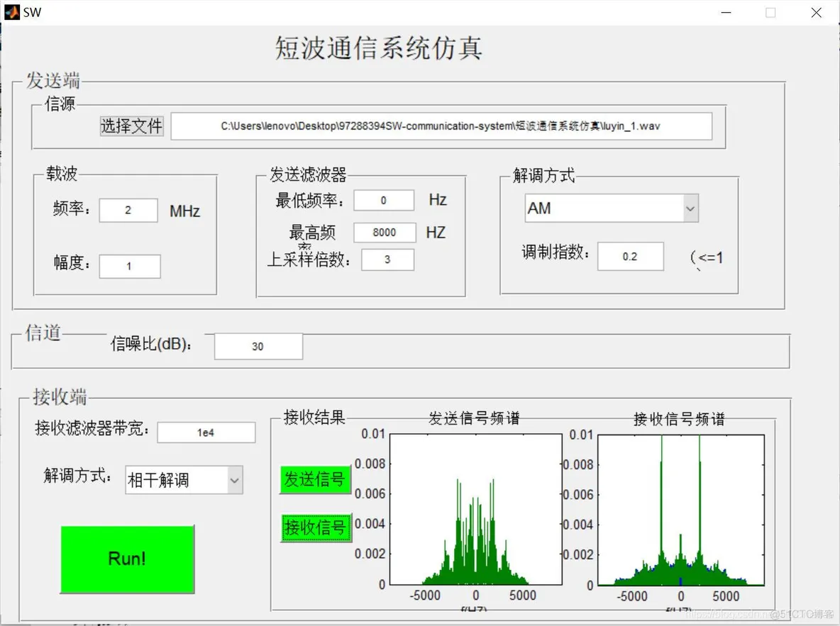This screenshot has width=840, height=626.
Task: Select the 8000 HZ highest frequency field
Action: point(386,232)
